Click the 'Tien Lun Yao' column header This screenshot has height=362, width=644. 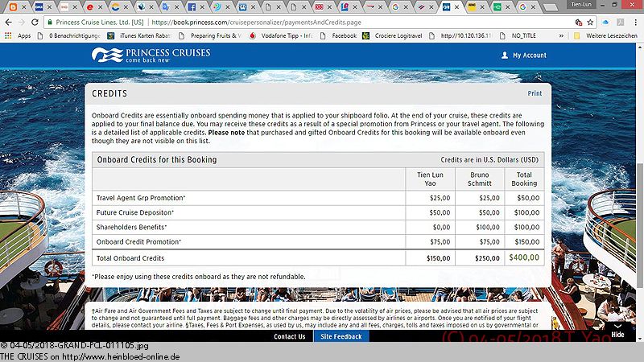[430, 179]
